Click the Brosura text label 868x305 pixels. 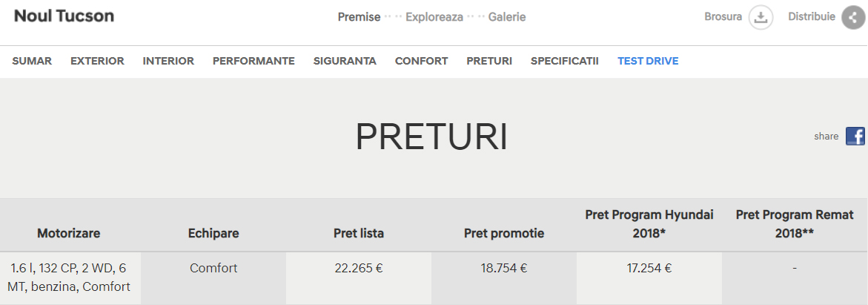(x=723, y=16)
